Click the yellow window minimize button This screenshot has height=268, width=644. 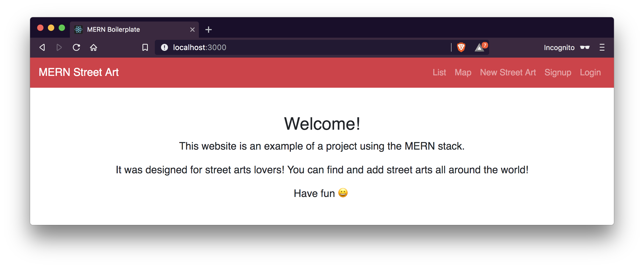tap(51, 28)
